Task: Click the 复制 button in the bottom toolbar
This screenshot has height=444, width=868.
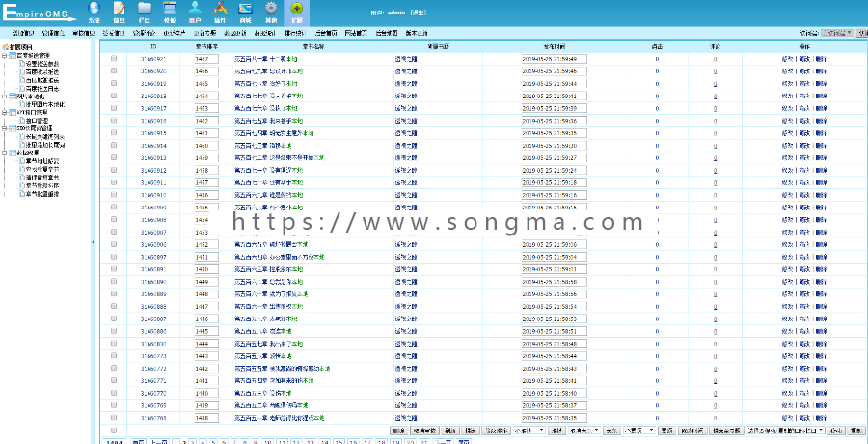Action: point(855,430)
